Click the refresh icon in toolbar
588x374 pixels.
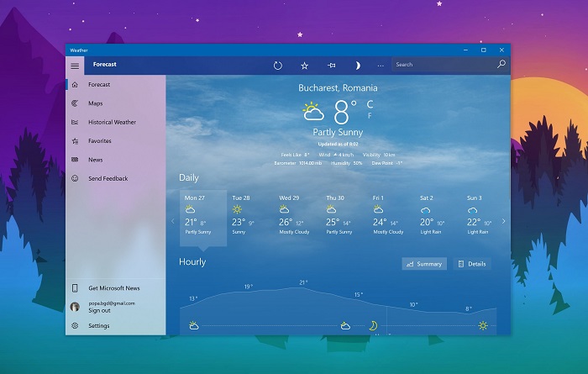pyautogui.click(x=278, y=65)
